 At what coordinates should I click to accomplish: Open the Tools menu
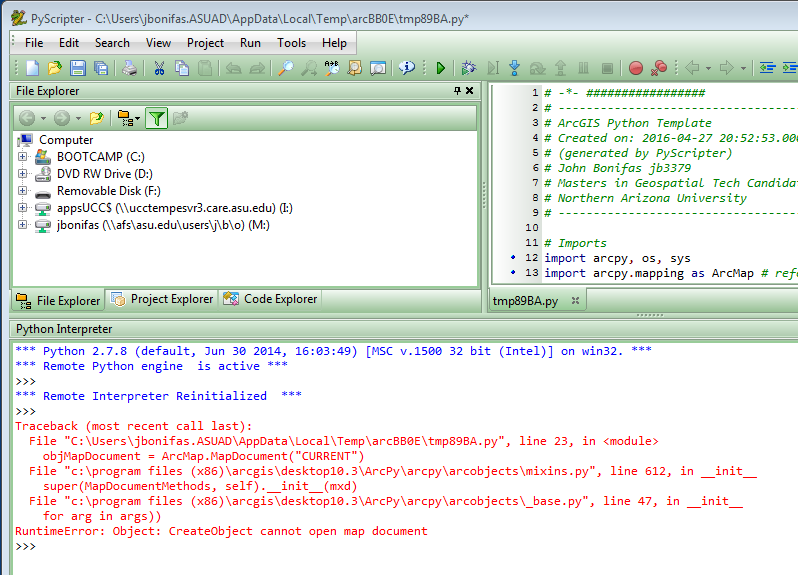pyautogui.click(x=291, y=43)
